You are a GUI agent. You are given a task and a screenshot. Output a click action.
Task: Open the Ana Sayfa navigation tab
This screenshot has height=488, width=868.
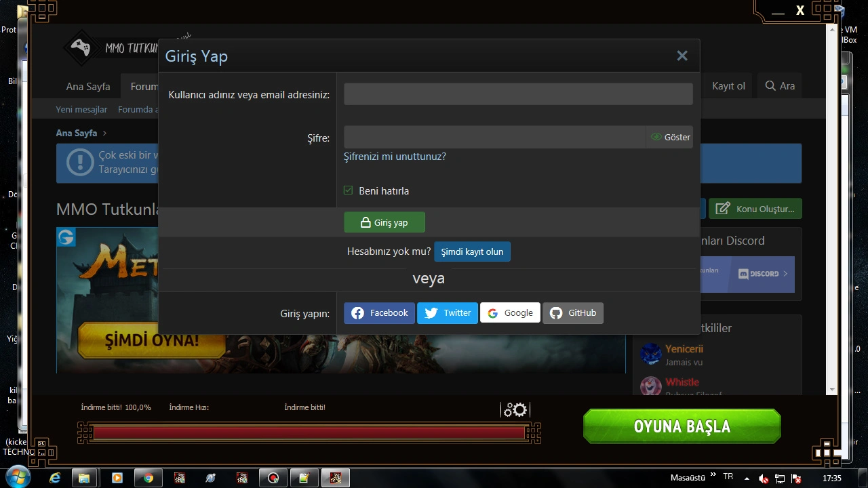click(x=88, y=86)
